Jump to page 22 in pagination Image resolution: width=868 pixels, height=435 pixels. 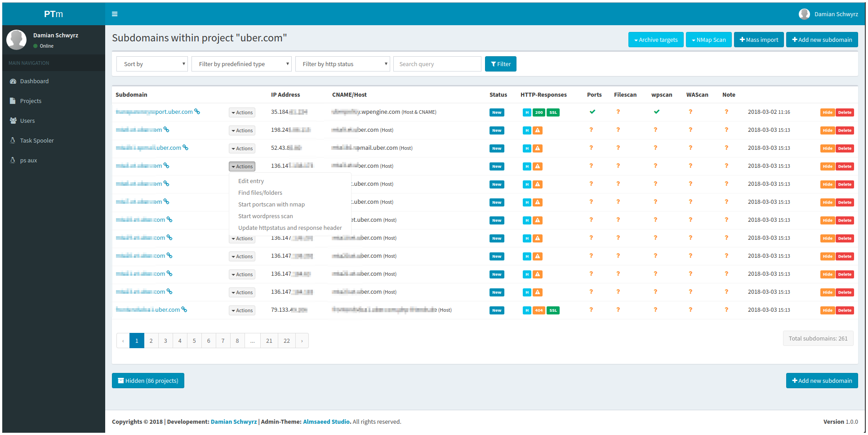click(287, 341)
